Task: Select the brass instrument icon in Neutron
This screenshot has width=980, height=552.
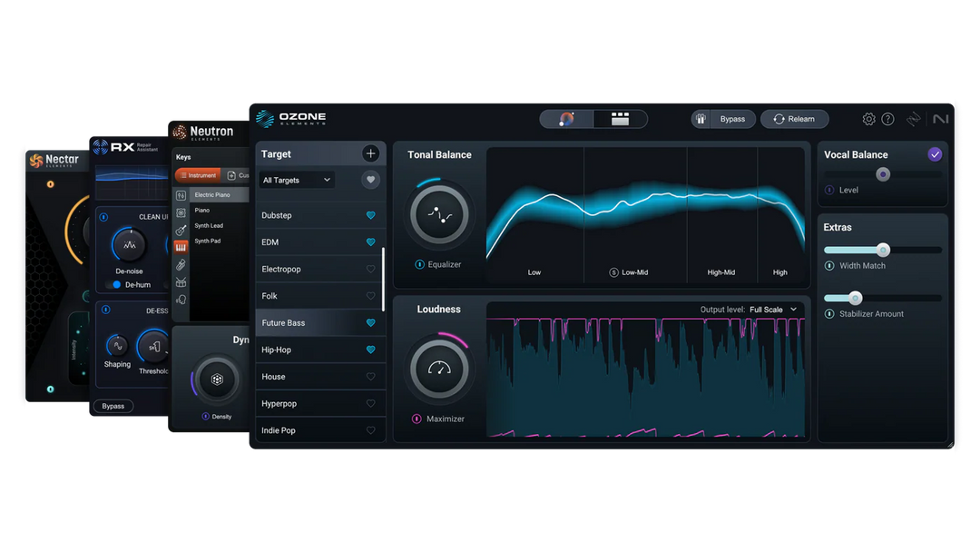Action: pyautogui.click(x=181, y=265)
